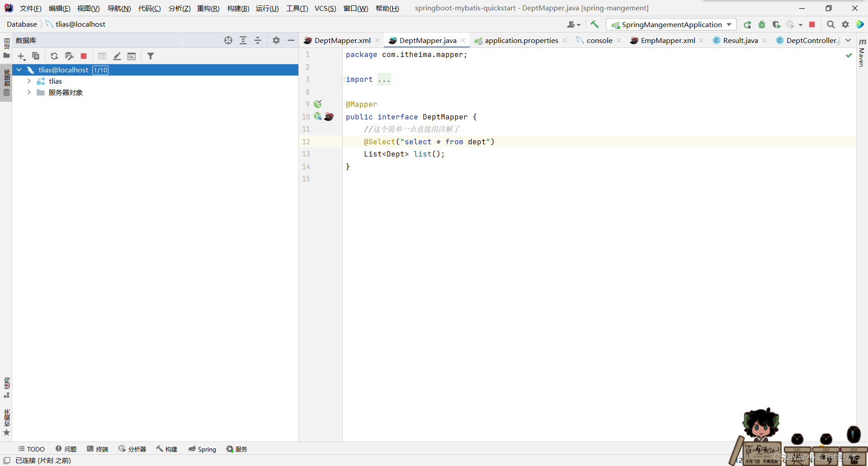
Task: Stop the database connection with red square
Action: click(84, 56)
